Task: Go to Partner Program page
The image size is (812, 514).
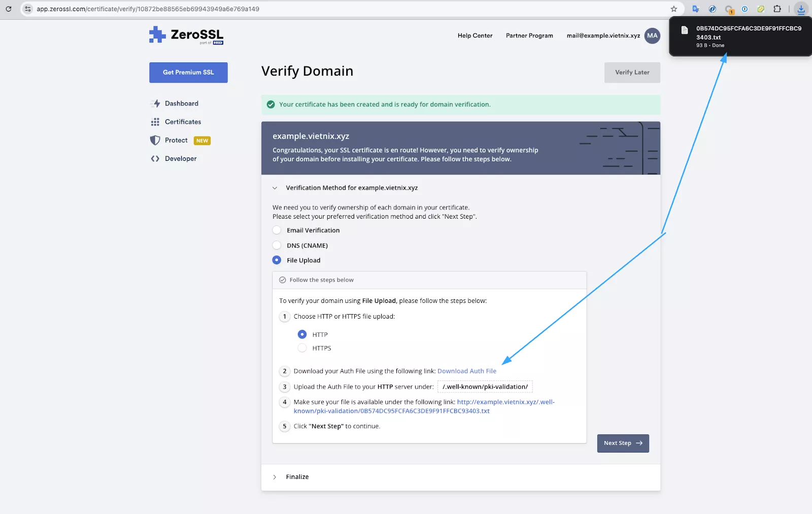Action: coord(529,36)
